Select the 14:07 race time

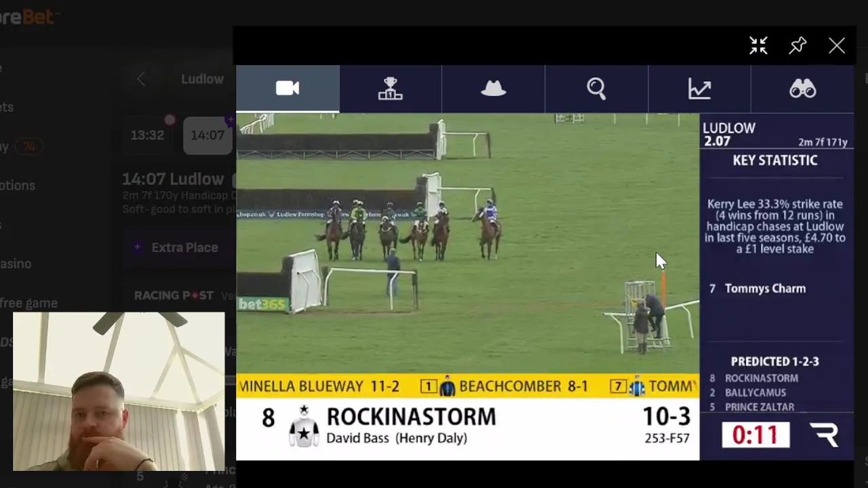208,135
